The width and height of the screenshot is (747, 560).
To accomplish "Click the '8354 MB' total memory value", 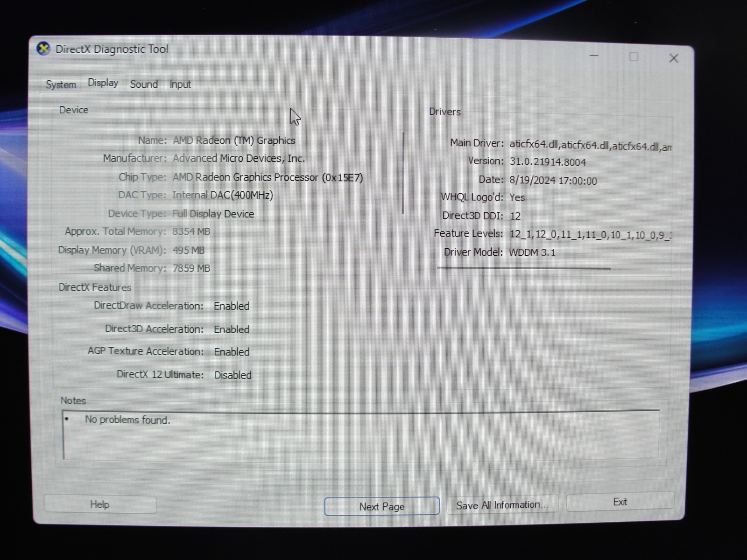I will (191, 231).
